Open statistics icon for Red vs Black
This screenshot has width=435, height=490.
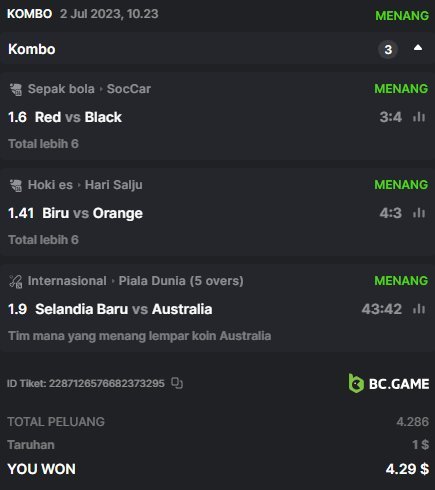419,117
